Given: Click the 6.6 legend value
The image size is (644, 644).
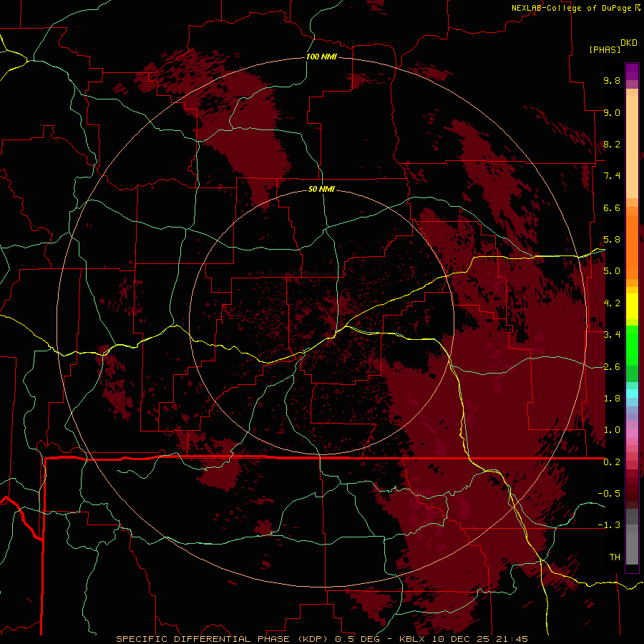Looking at the screenshot, I should click(612, 208).
